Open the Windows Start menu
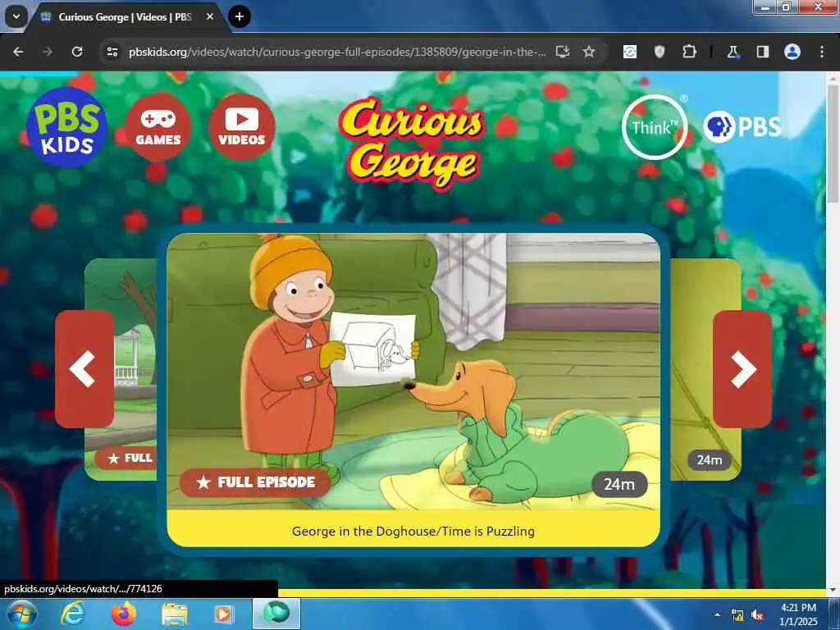Screen dimensions: 840x630 [x=21, y=614]
